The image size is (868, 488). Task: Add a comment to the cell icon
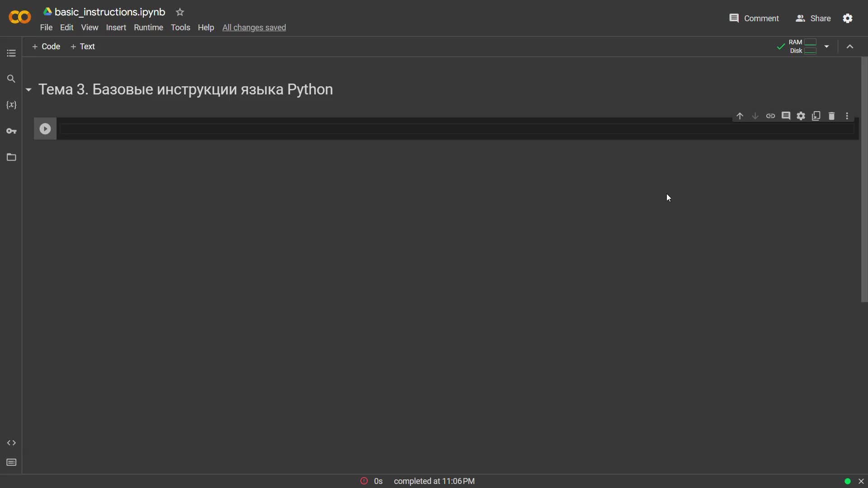pyautogui.click(x=786, y=116)
